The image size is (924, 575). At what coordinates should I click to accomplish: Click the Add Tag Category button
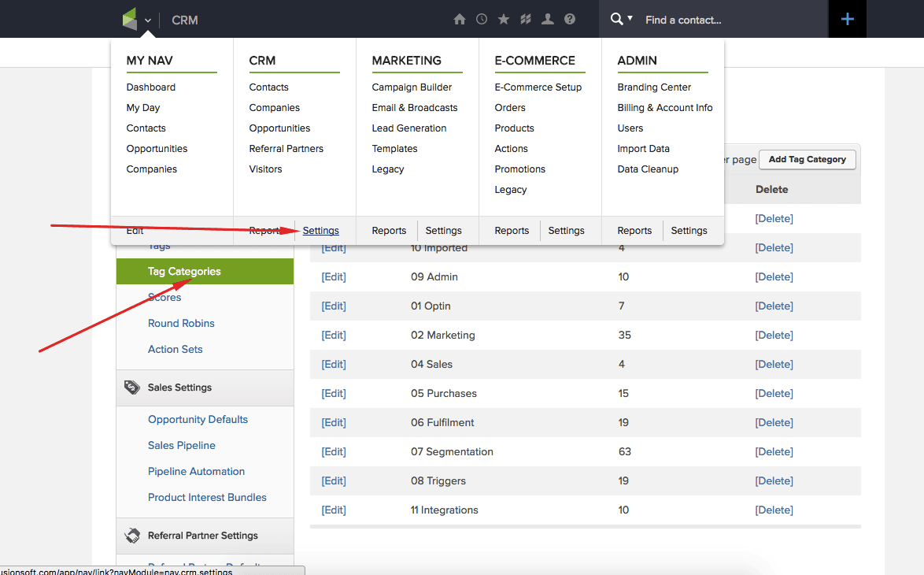pyautogui.click(x=807, y=159)
